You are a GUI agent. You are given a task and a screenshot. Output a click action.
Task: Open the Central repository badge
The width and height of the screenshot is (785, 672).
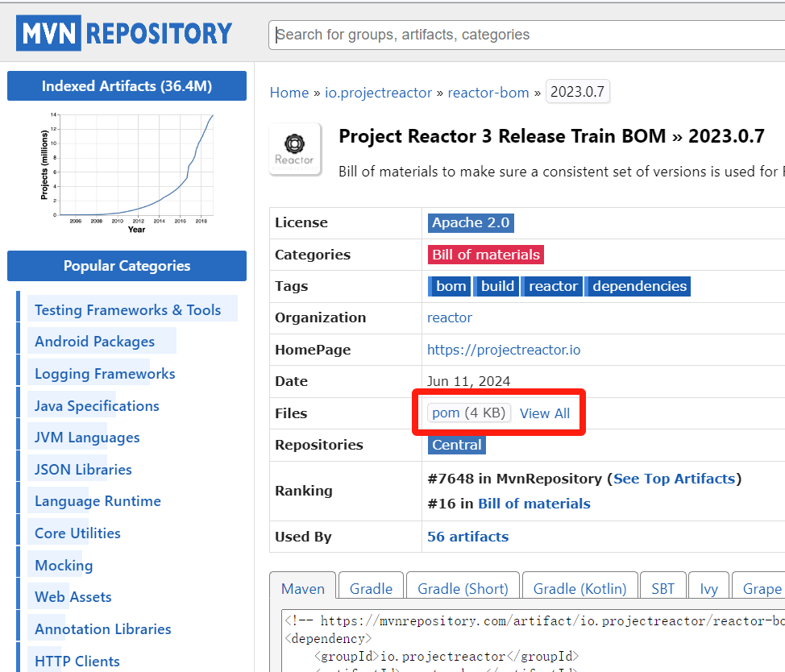click(x=456, y=445)
